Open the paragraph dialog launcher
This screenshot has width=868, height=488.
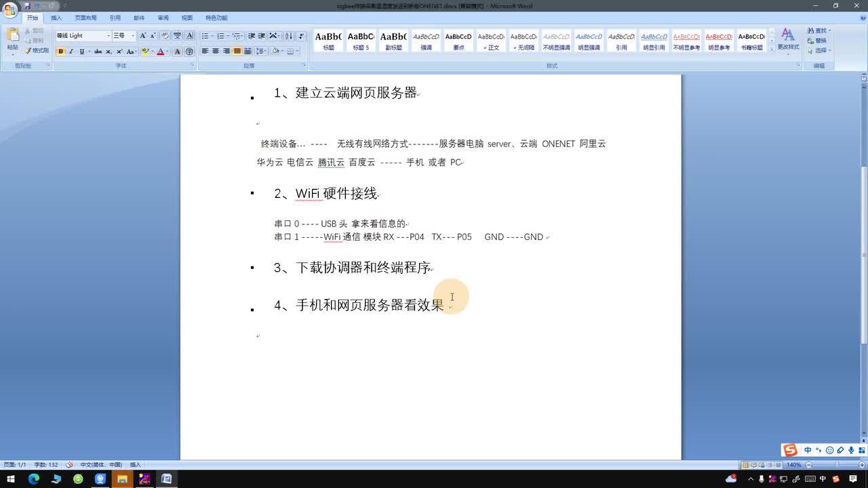305,65
